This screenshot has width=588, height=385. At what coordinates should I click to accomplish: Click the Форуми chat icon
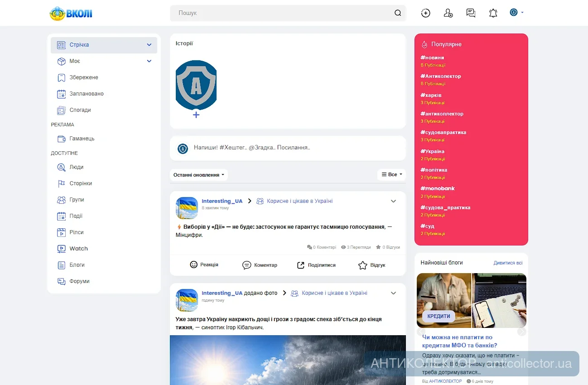pyautogui.click(x=62, y=281)
